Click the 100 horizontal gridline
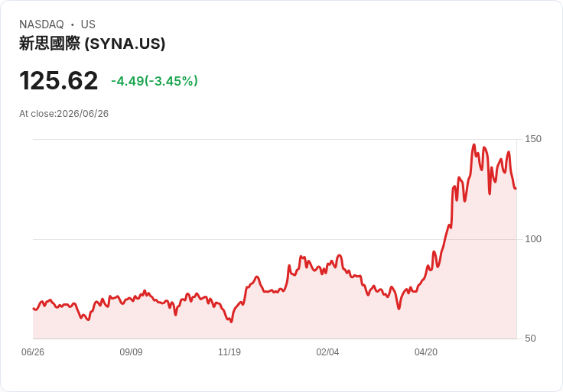The width and height of the screenshot is (563, 392). (x=275, y=239)
